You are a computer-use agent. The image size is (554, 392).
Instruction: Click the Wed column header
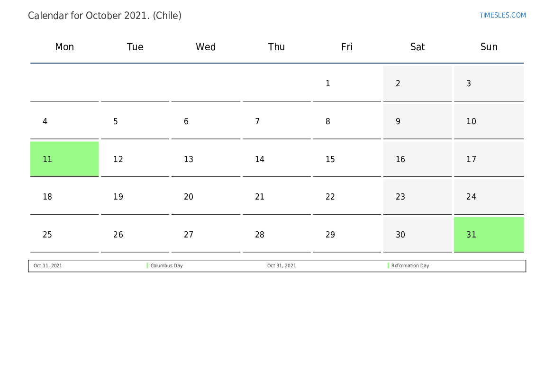[x=206, y=47]
